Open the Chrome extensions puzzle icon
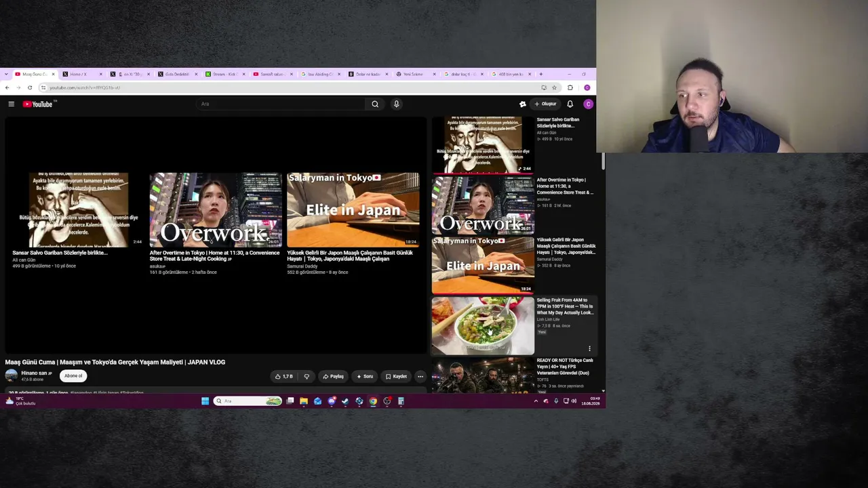Image resolution: width=868 pixels, height=488 pixels. 570,87
